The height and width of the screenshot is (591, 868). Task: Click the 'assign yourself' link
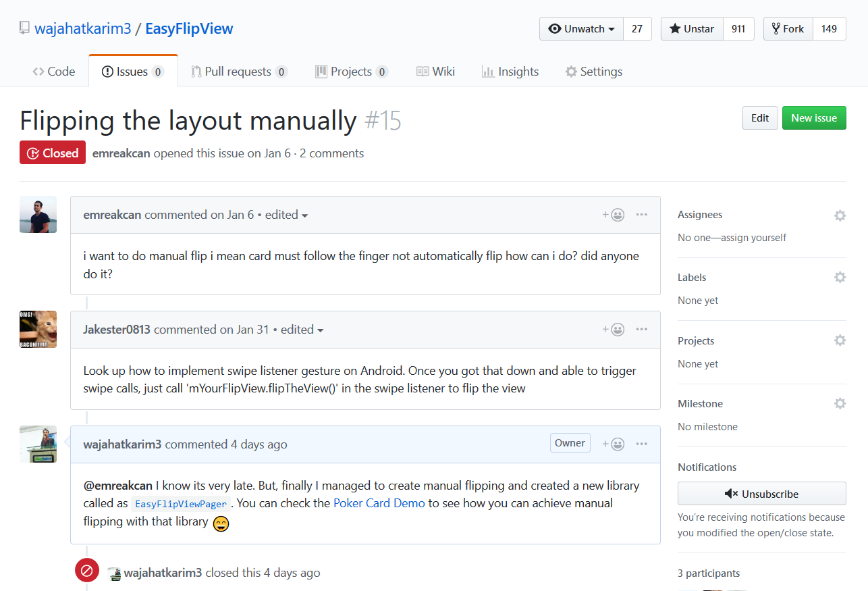[755, 238]
